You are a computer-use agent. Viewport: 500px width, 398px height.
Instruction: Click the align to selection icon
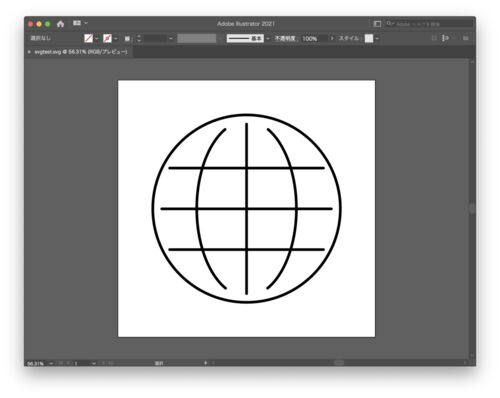coord(445,38)
